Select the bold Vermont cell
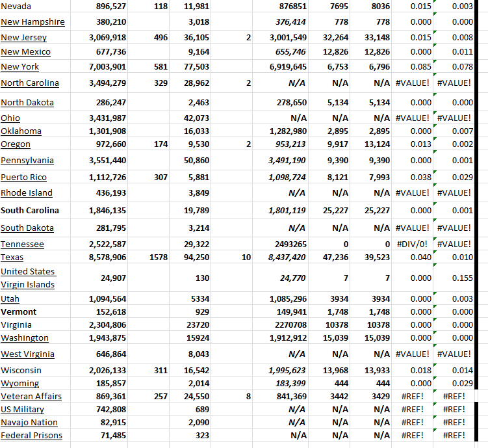 (19, 312)
